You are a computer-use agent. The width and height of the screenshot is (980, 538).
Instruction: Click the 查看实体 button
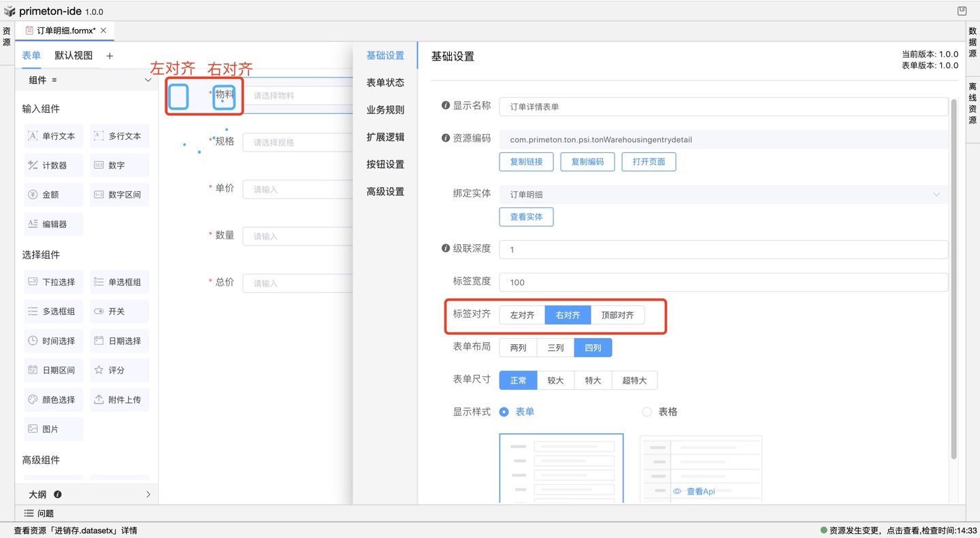tap(526, 217)
